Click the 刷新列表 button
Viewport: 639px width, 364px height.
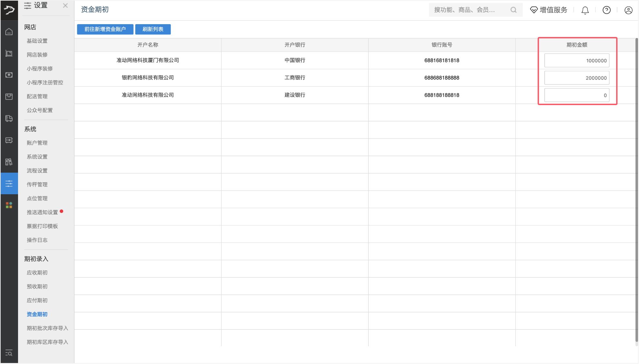click(153, 29)
